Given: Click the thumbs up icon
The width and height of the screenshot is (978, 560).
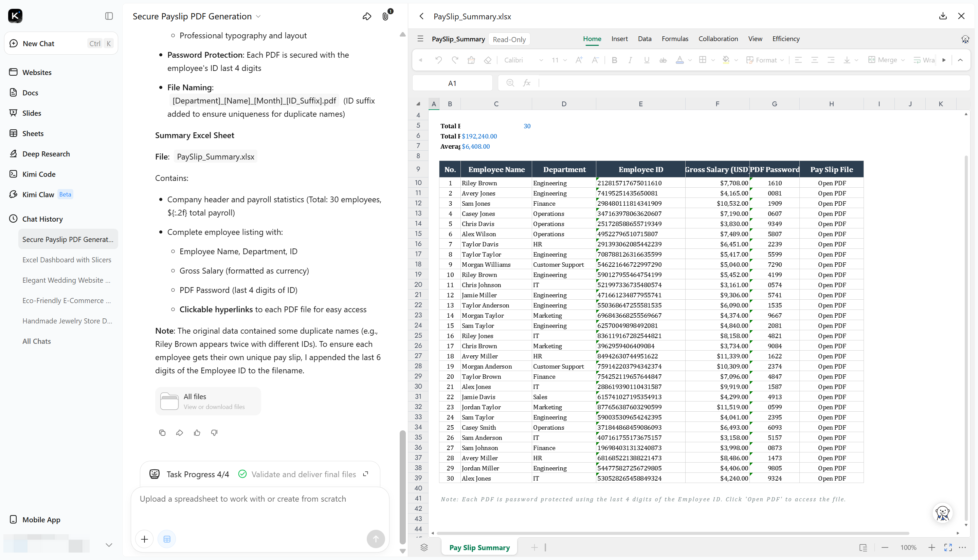Looking at the screenshot, I should [197, 433].
